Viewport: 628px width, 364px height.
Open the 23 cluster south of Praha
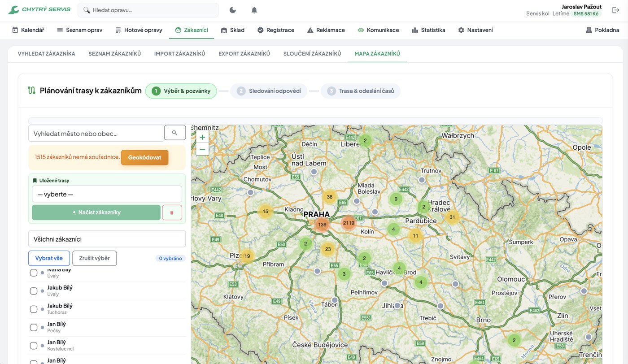click(x=328, y=249)
